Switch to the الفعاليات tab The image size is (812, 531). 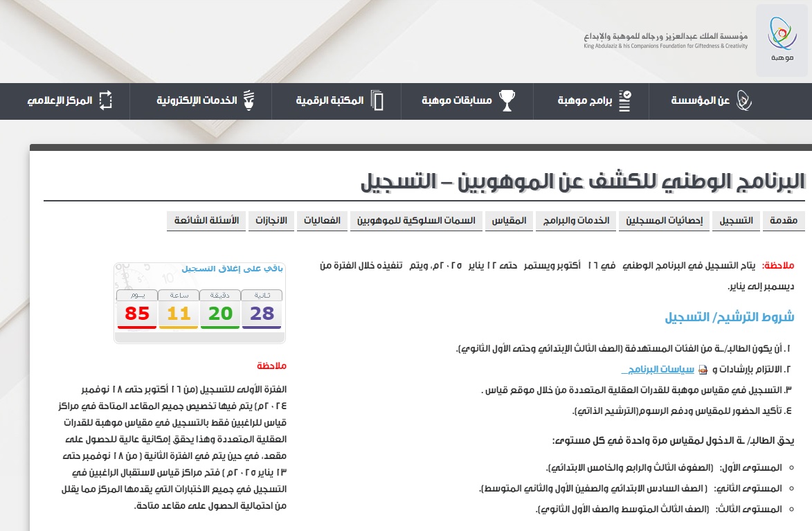[x=322, y=221]
